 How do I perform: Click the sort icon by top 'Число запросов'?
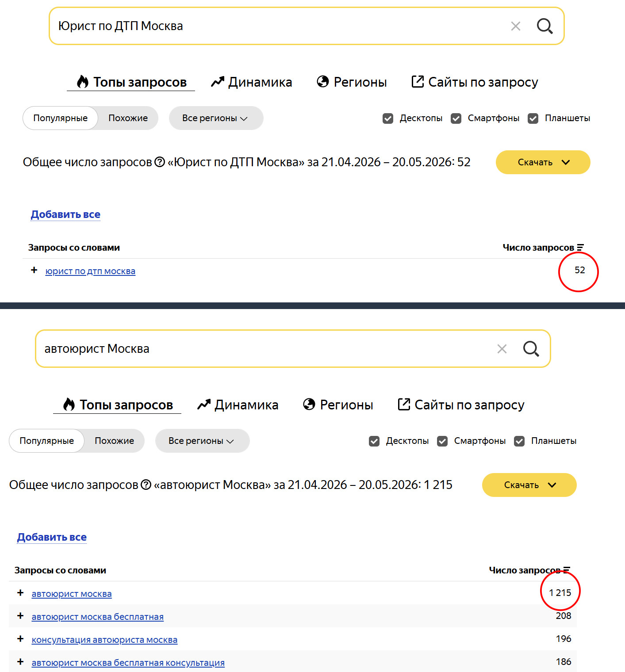pos(580,248)
